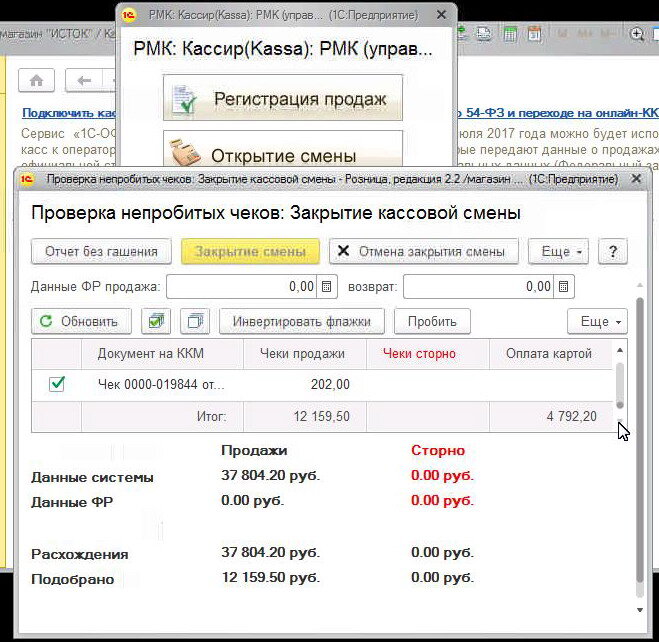
Task: Click the Расхождения label
Action: [x=80, y=555]
